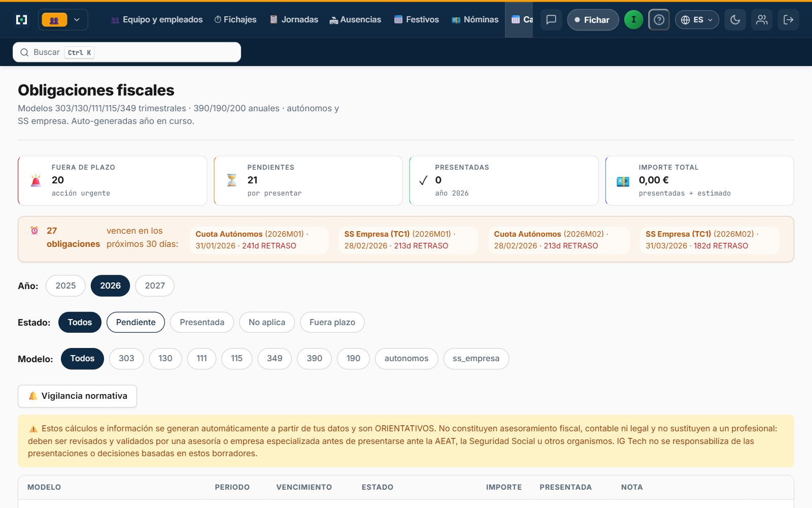812x508 pixels.
Task: Navigate to Ausencias
Action: [x=355, y=20]
